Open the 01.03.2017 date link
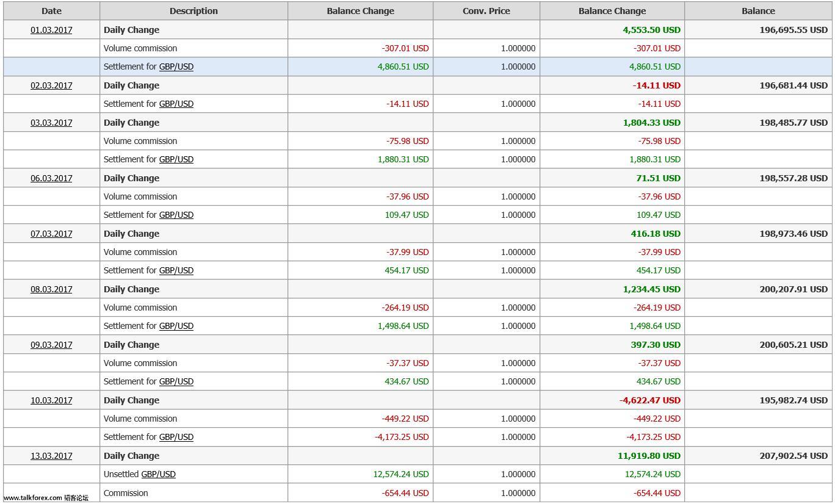This screenshot has height=504, width=835. (51, 30)
